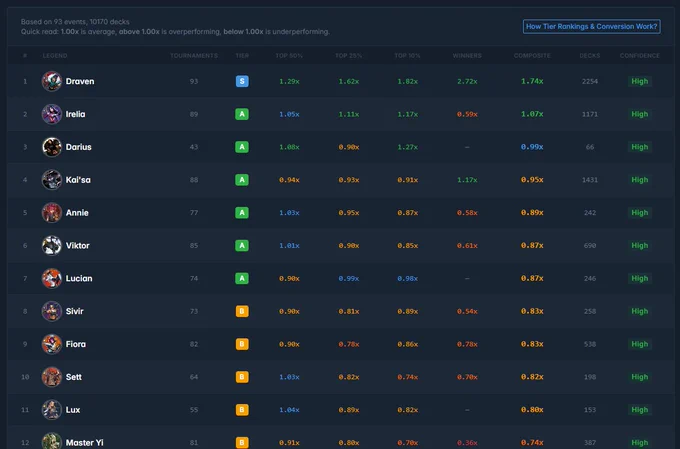Open the Lucian legend name
Image resolution: width=680 pixels, height=449 pixels.
coord(79,279)
